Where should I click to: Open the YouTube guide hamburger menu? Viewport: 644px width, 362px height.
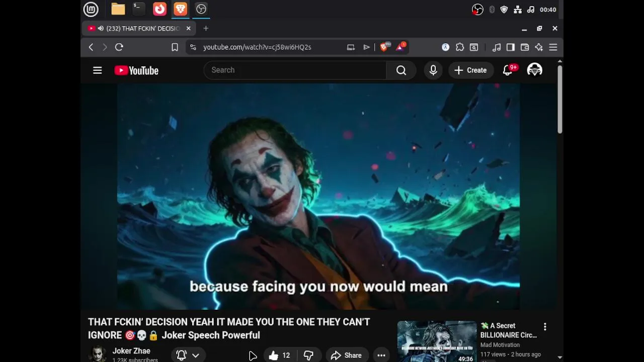98,70
